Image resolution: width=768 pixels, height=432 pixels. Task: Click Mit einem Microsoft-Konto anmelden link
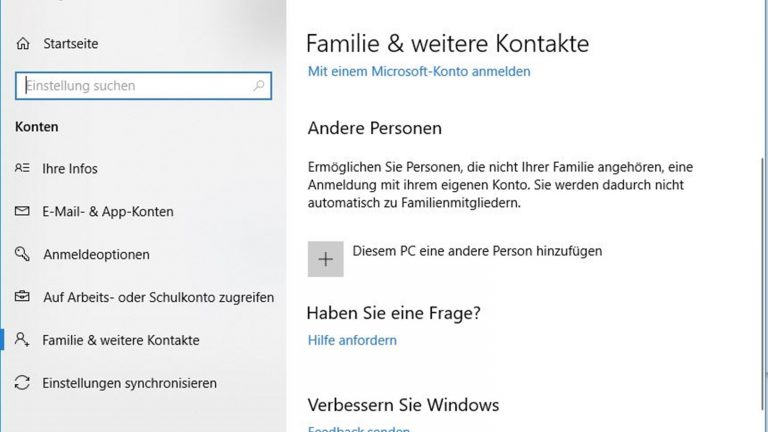pyautogui.click(x=419, y=71)
